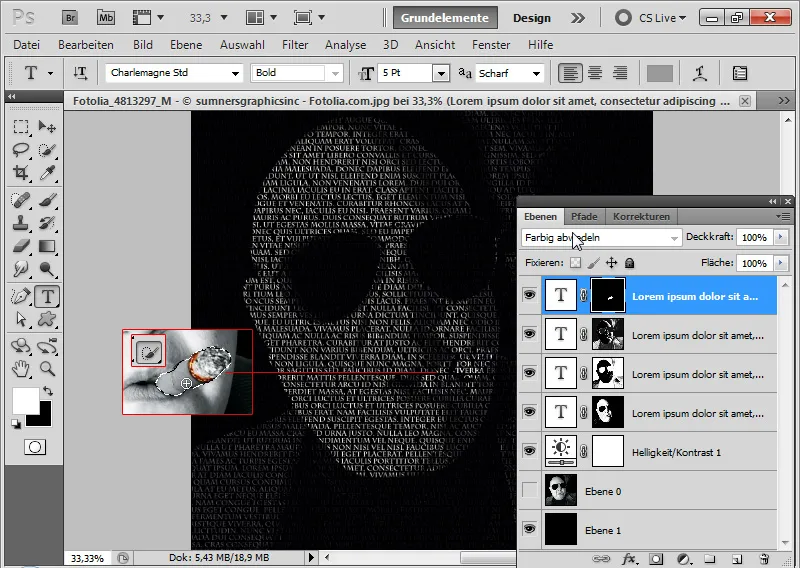
Task: Open the CS Live dropdown
Action: coord(662,18)
